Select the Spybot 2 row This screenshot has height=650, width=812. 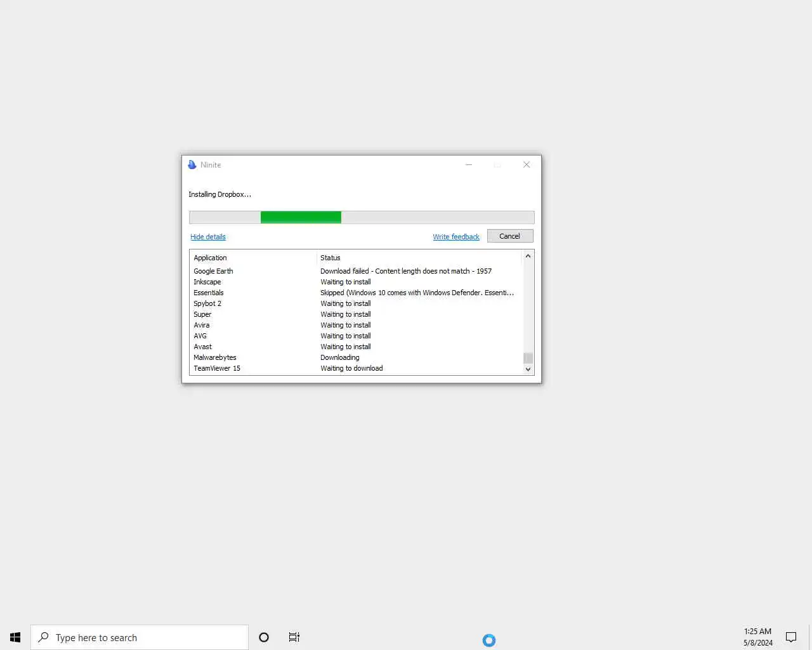pyautogui.click(x=356, y=303)
